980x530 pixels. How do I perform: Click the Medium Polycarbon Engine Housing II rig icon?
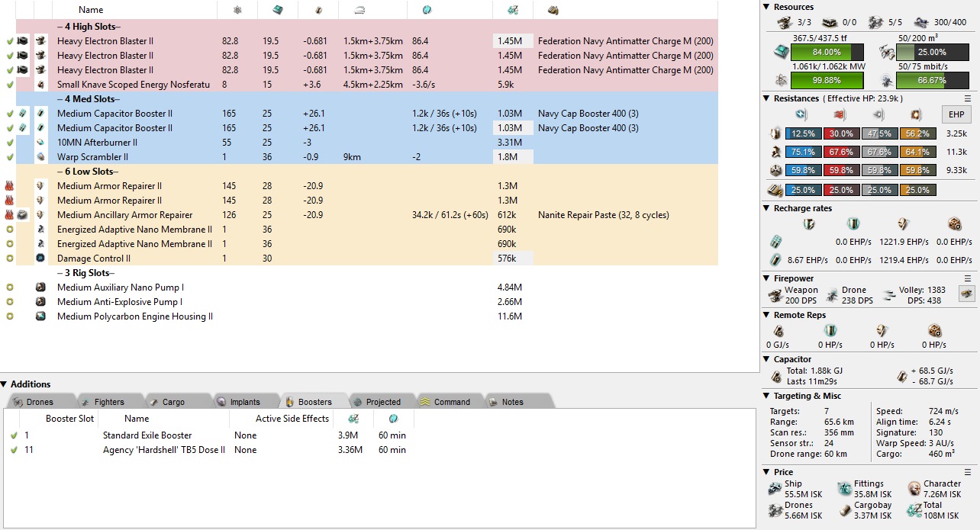[40, 316]
